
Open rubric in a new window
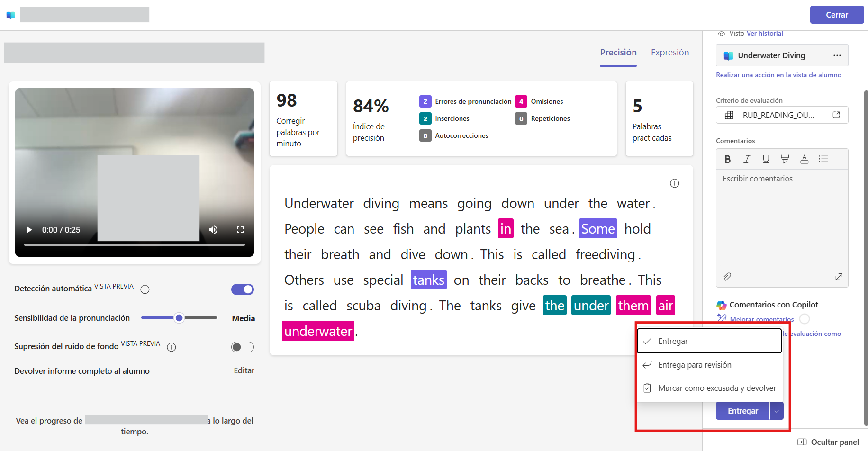(x=836, y=115)
